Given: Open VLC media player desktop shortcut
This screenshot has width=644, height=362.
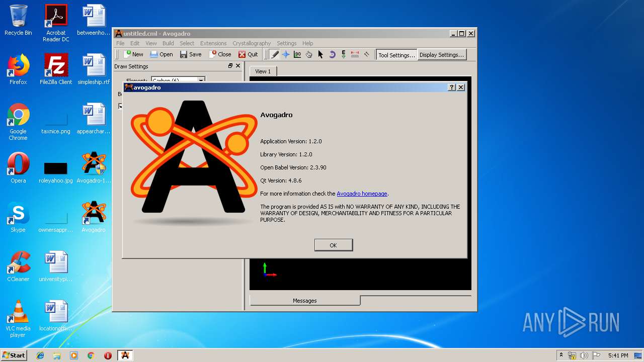Looking at the screenshot, I should coord(18,319).
